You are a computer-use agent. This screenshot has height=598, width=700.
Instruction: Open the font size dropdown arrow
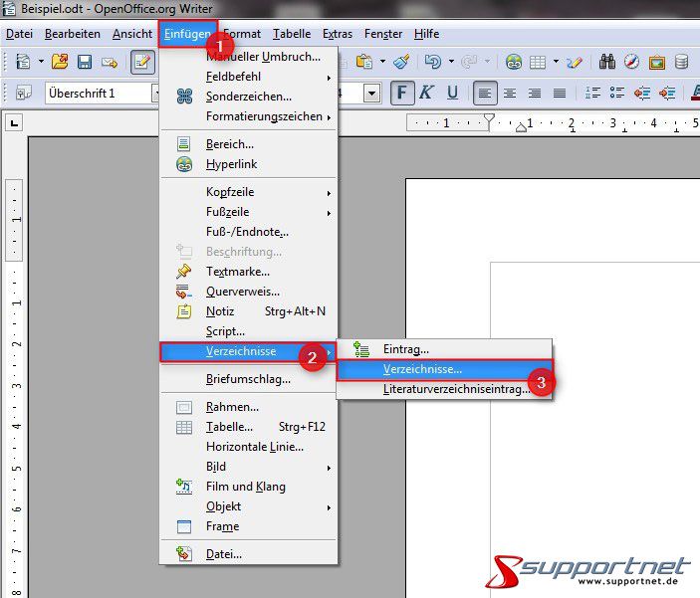tap(371, 94)
